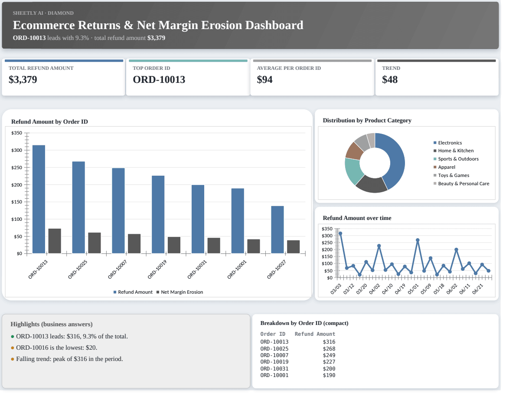532x400 pixels.
Task: Click 'Highlights (business answers)' heading
Action: coord(52,324)
